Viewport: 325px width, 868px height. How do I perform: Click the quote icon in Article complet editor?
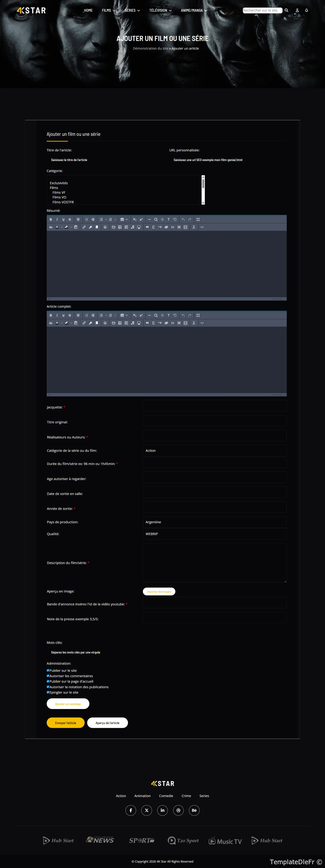point(147,323)
